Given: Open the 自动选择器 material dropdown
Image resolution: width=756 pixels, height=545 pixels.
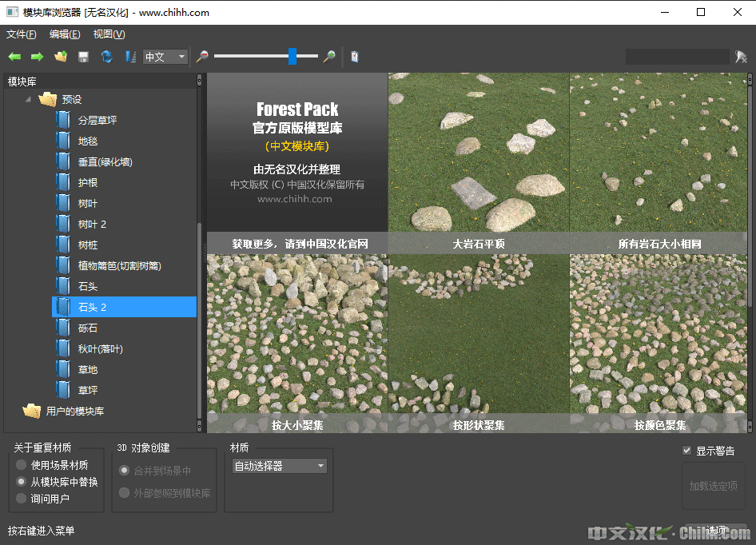Looking at the screenshot, I should [x=279, y=466].
